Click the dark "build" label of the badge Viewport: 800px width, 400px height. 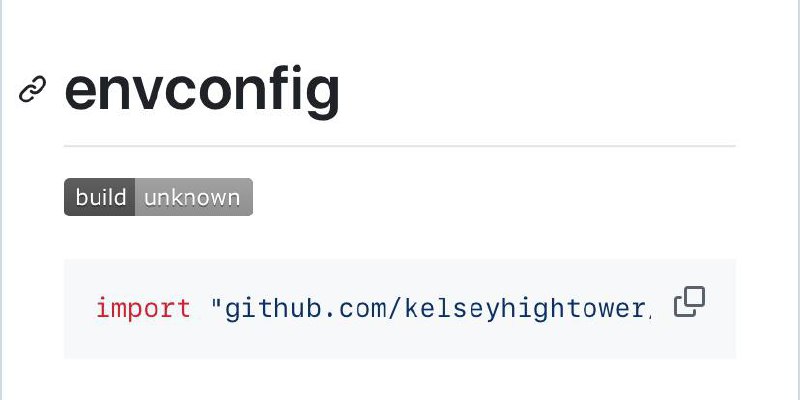(x=99, y=197)
